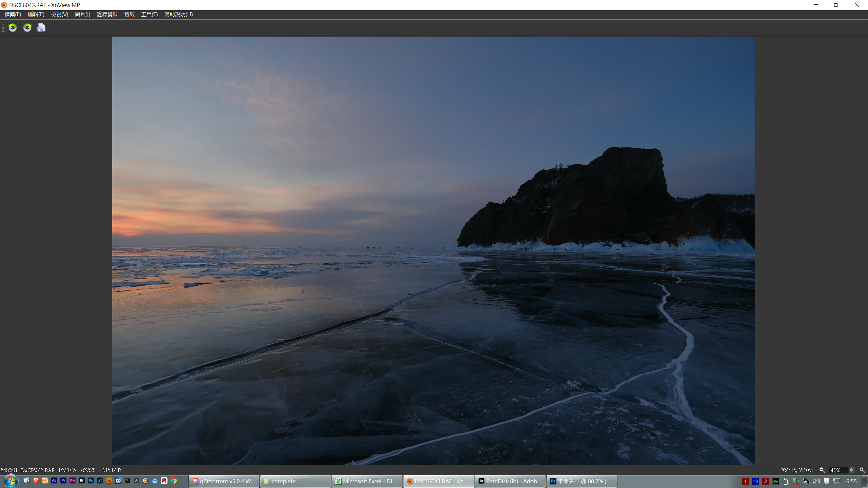The width and height of the screenshot is (868, 488).
Task: Launch XnView from quick launch icon
Action: click(x=109, y=481)
